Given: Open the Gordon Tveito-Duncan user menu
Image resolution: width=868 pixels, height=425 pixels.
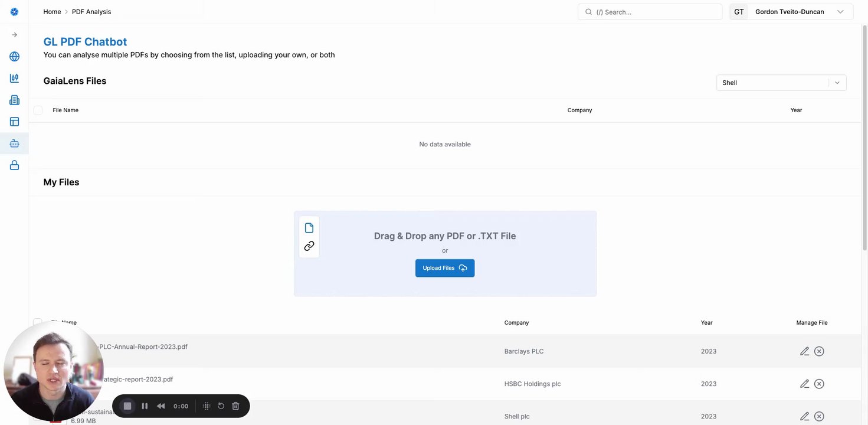Looking at the screenshot, I should click(791, 12).
